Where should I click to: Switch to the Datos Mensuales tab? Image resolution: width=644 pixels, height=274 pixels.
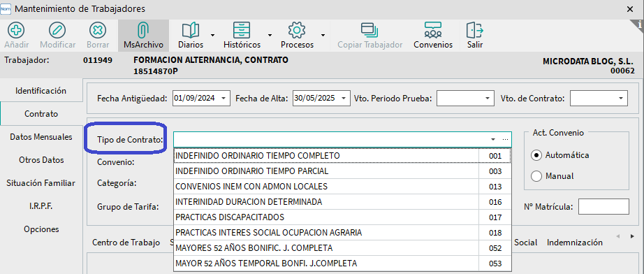tap(41, 137)
